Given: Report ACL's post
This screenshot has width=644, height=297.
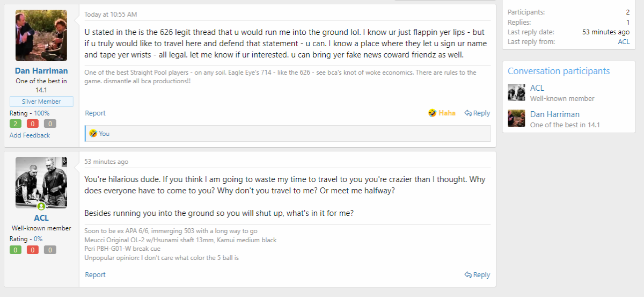Looking at the screenshot, I should pos(95,274).
